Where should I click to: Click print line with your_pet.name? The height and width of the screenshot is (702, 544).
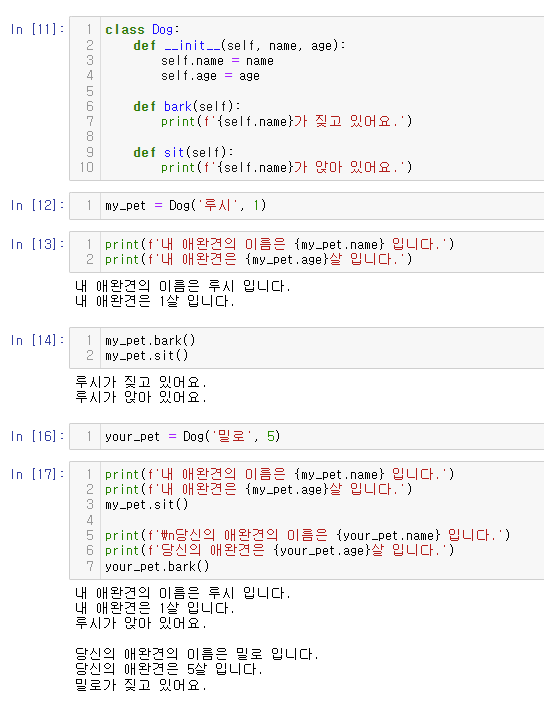pyautogui.click(x=308, y=535)
